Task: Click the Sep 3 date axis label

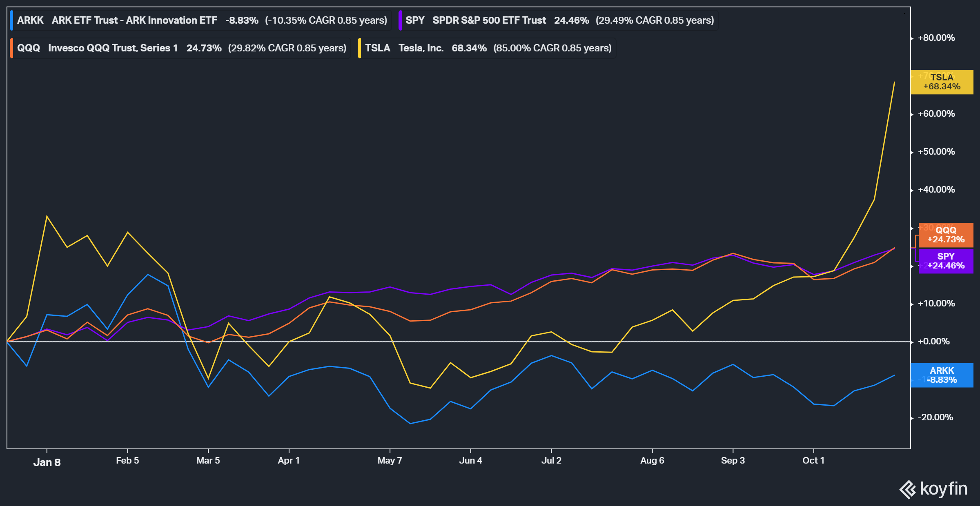Action: click(733, 461)
